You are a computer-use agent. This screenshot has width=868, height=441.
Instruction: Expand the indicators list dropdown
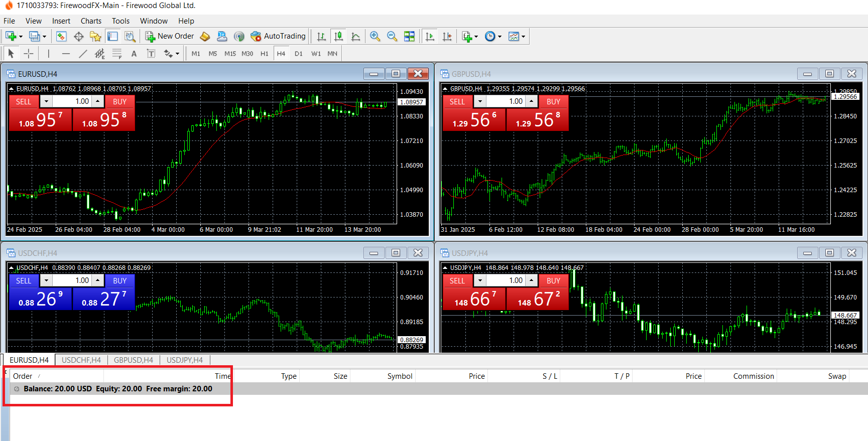click(476, 36)
